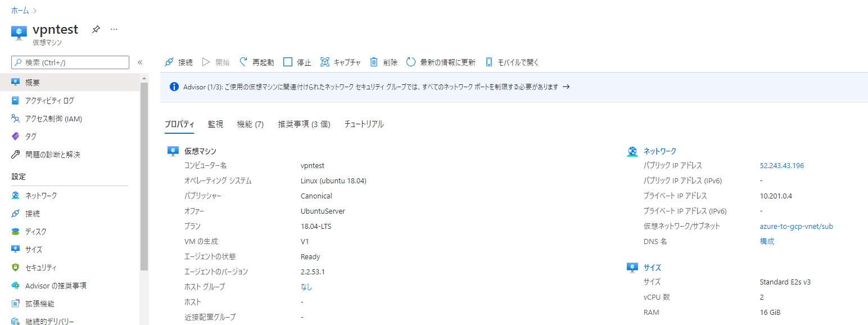
Task: Select the プロパティ tab
Action: click(x=179, y=124)
